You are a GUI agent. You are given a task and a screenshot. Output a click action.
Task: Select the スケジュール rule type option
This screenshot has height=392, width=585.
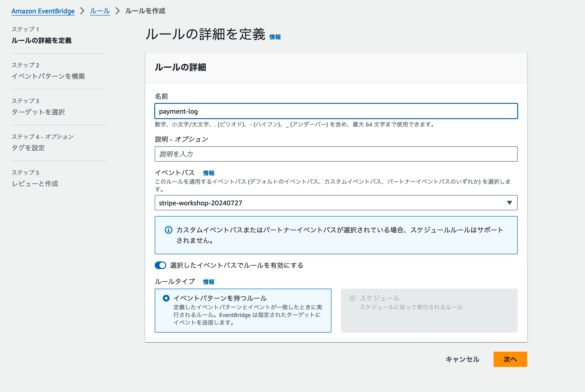pyautogui.click(x=352, y=298)
